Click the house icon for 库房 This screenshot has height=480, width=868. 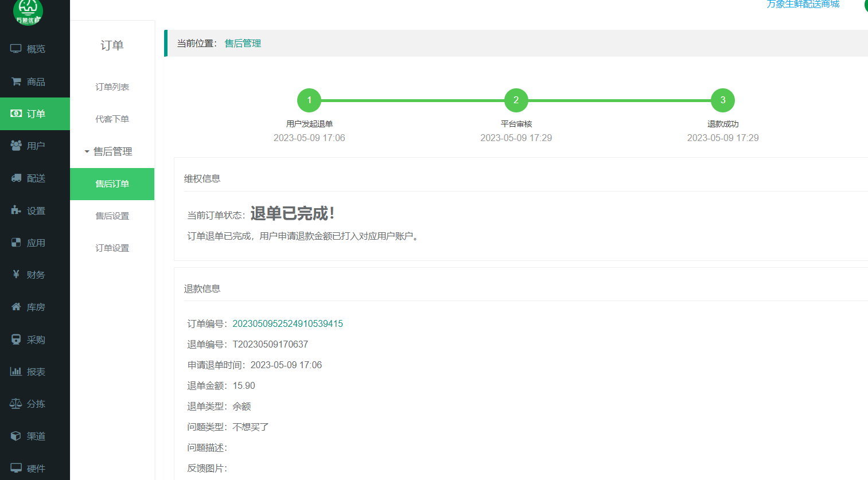pyautogui.click(x=16, y=307)
